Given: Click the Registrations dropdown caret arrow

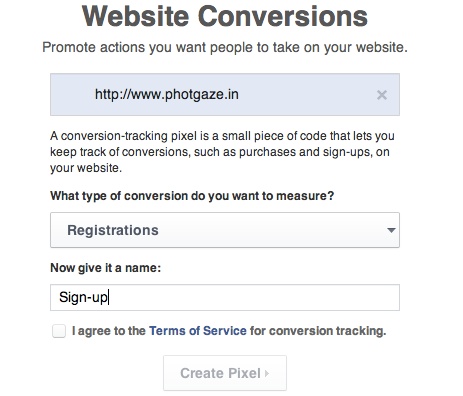Looking at the screenshot, I should tap(391, 230).
